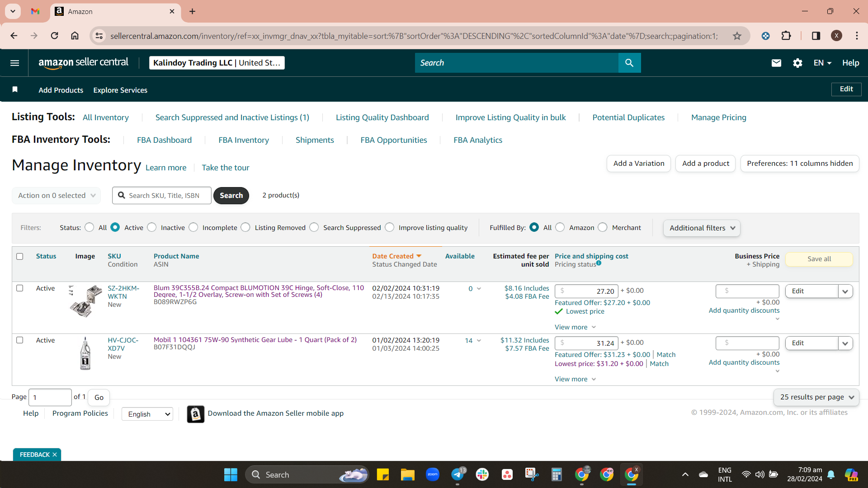Open the Windows Start menu
This screenshot has width=868, height=488.
click(231, 475)
